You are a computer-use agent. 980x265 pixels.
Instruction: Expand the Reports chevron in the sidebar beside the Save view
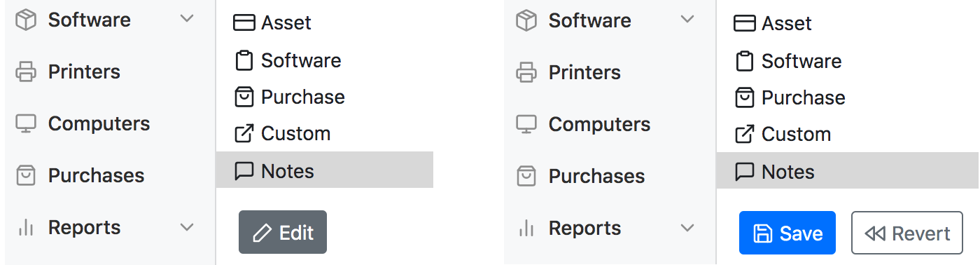click(687, 228)
